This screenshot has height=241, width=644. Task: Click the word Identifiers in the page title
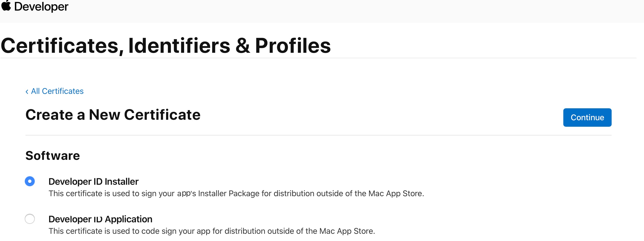179,46
